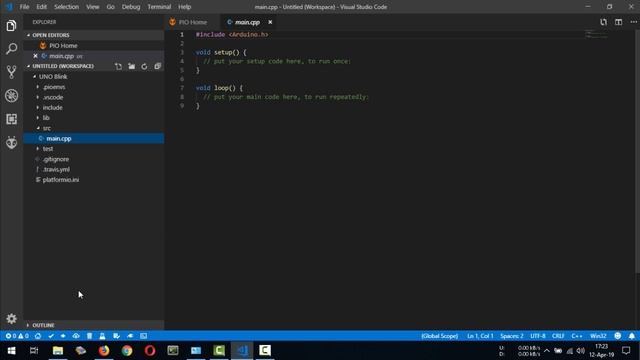Click the compare changes icon in editor toolbar
This screenshot has width=640, height=360.
coord(603,22)
